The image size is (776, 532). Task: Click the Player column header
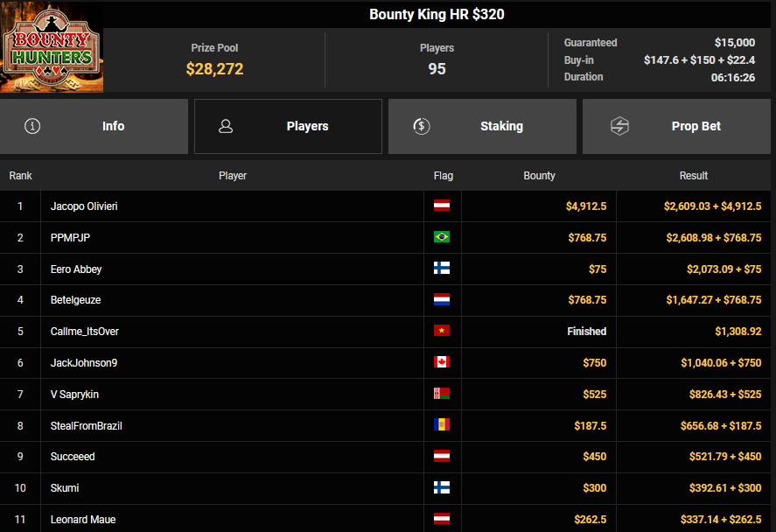click(232, 176)
